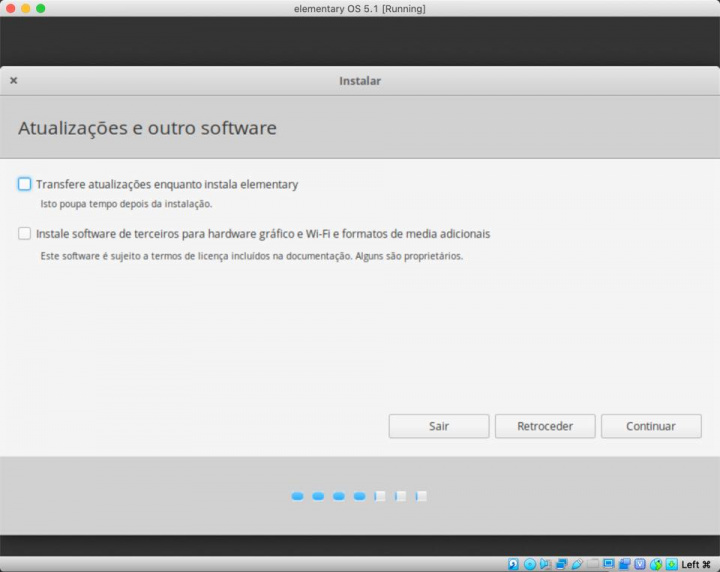
Task: Open the USB devices status icon
Action: click(578, 564)
